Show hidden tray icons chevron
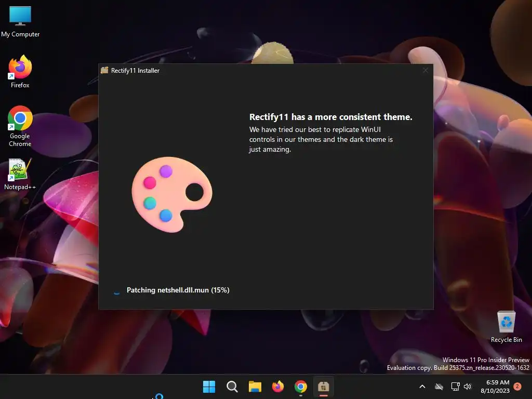 click(422, 387)
